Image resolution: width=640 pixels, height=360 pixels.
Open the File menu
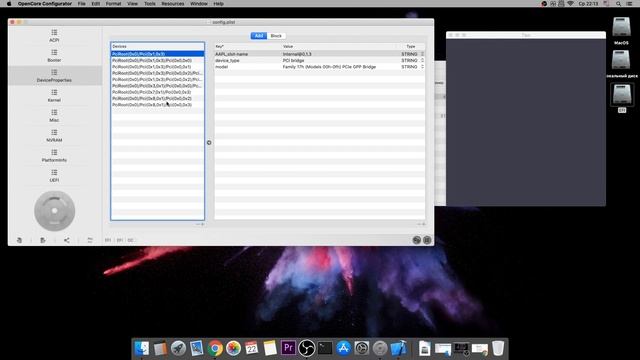(x=82, y=4)
